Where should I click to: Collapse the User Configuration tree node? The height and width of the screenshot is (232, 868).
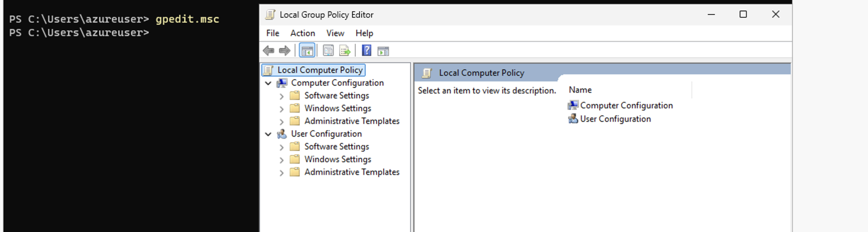pyautogui.click(x=268, y=134)
